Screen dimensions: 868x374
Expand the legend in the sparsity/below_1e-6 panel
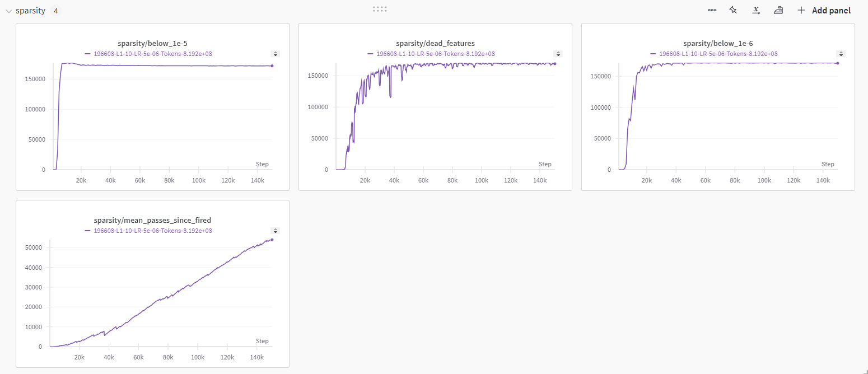click(x=841, y=54)
